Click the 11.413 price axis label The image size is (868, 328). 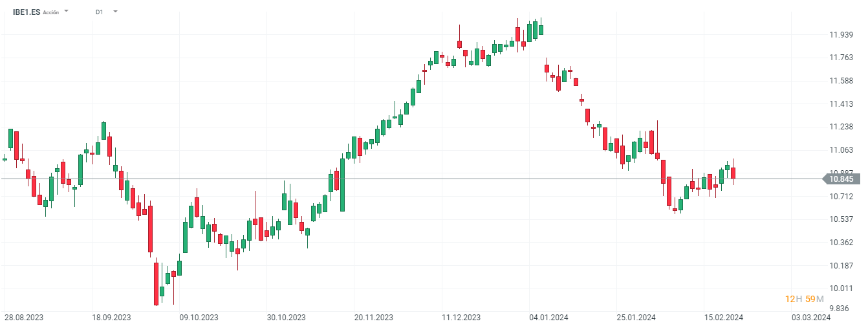pos(840,104)
